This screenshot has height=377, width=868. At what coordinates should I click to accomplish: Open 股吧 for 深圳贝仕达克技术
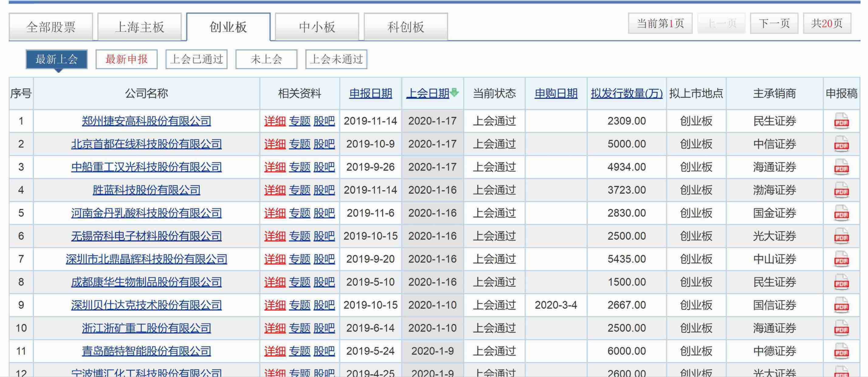point(324,305)
